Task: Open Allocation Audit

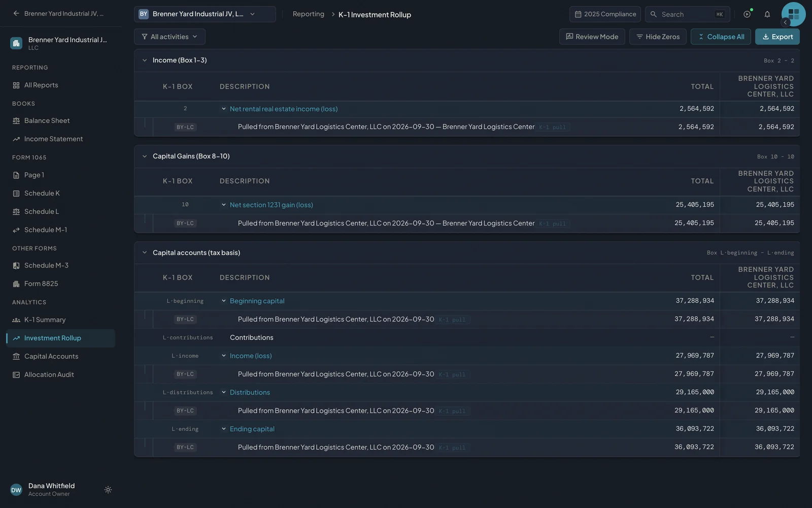Action: point(61,375)
